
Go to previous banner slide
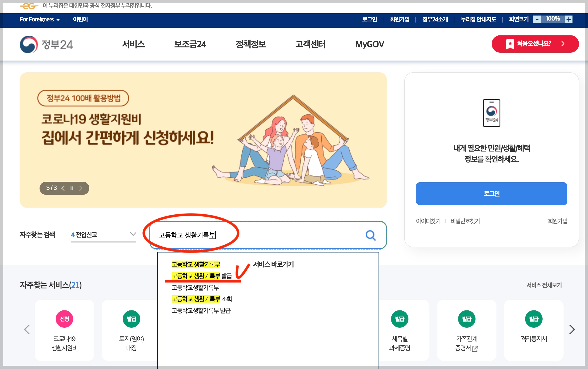[x=63, y=188]
